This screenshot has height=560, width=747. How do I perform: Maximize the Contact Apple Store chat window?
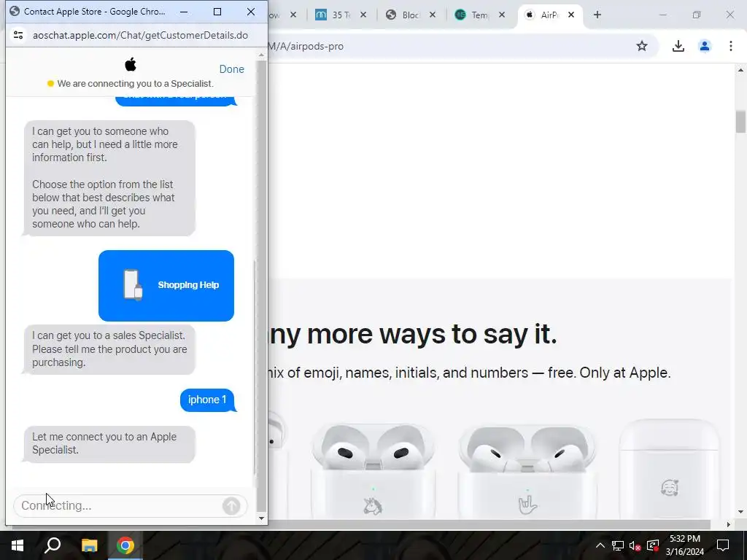[217, 12]
